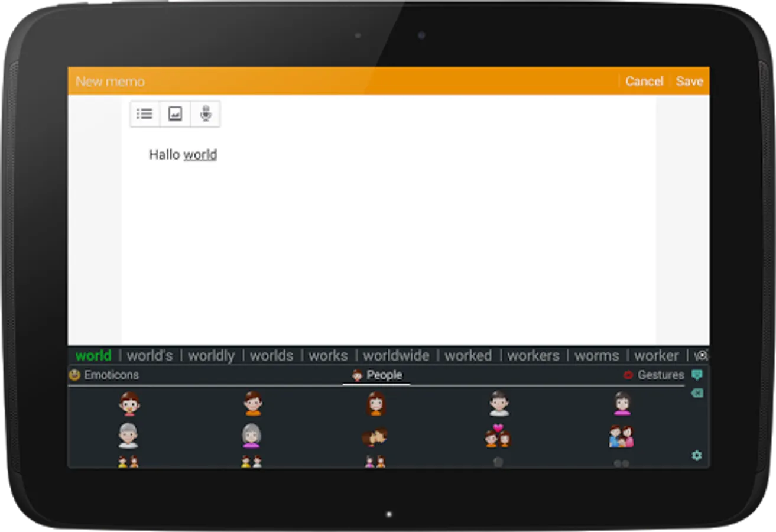Pick the boy emoji with orange shirt
The width and height of the screenshot is (776, 532).
point(252,404)
